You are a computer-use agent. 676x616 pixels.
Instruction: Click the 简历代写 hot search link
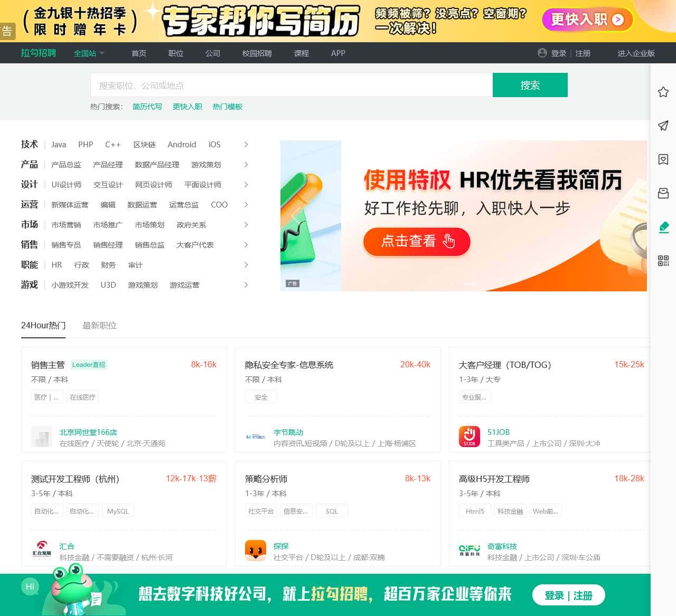147,107
